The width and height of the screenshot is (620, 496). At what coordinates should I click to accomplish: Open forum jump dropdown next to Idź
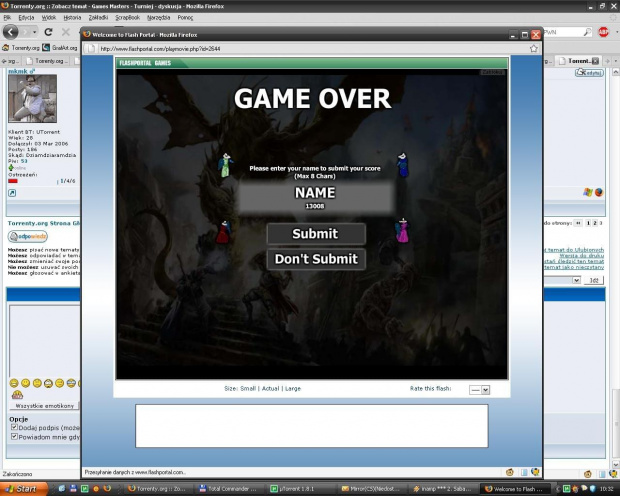pyautogui.click(x=577, y=280)
